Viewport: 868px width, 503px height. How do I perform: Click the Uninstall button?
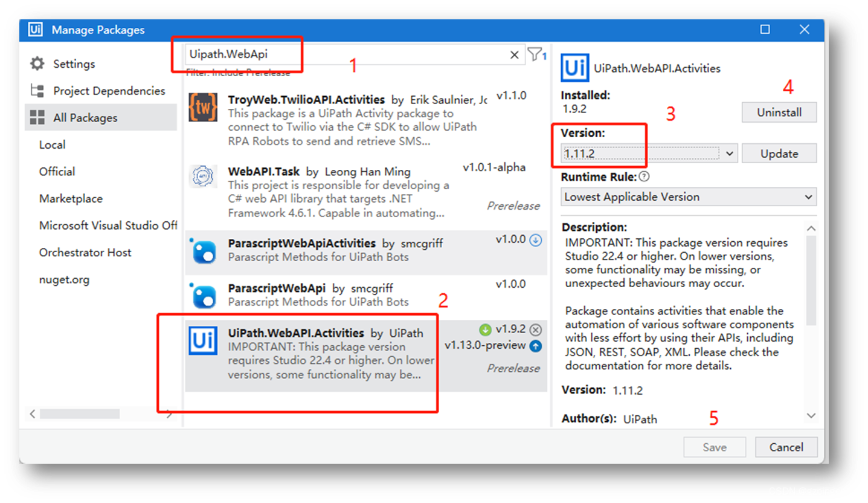coord(779,112)
